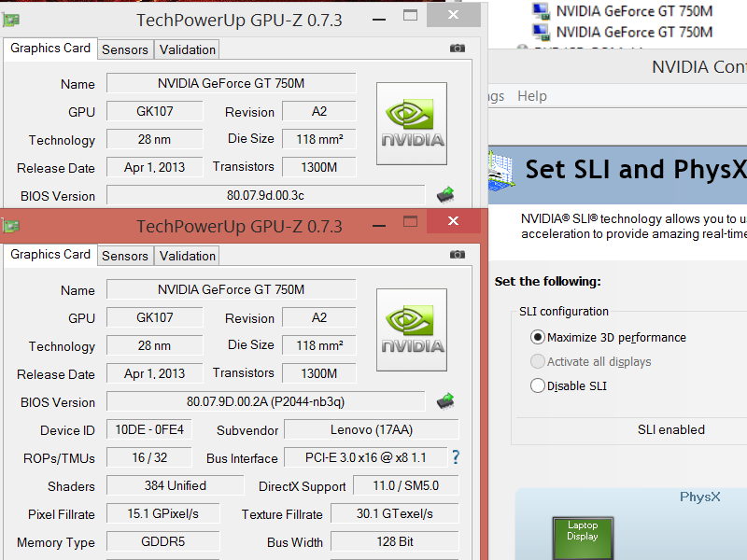Click the "A2" Revision value in red-titled GPU-Z window
Image resolution: width=747 pixels, height=560 pixels.
point(319,317)
